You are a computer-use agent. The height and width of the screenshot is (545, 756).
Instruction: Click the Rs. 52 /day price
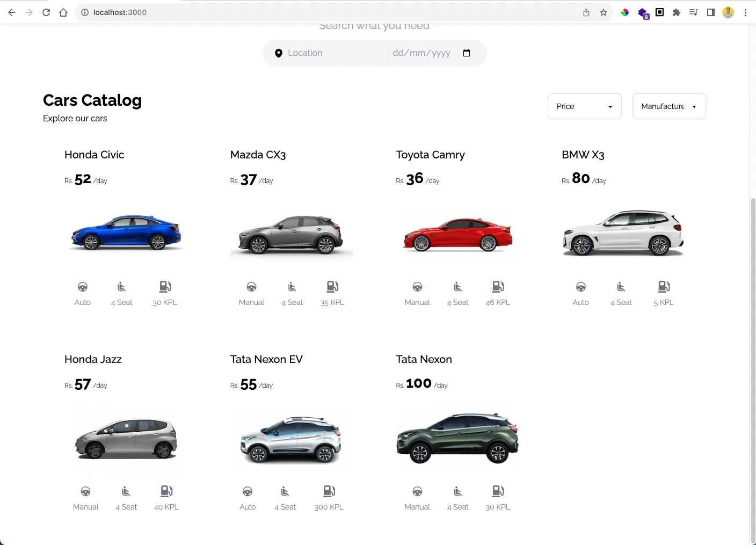pyautogui.click(x=86, y=179)
